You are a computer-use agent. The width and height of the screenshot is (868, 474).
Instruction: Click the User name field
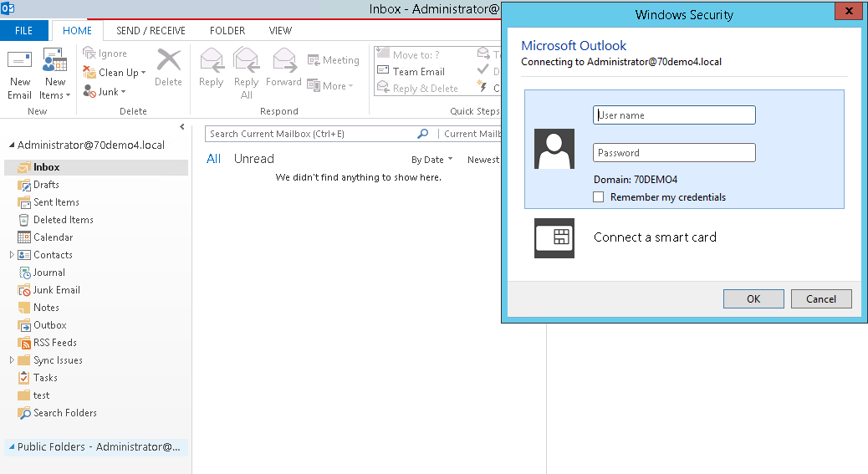click(x=674, y=115)
